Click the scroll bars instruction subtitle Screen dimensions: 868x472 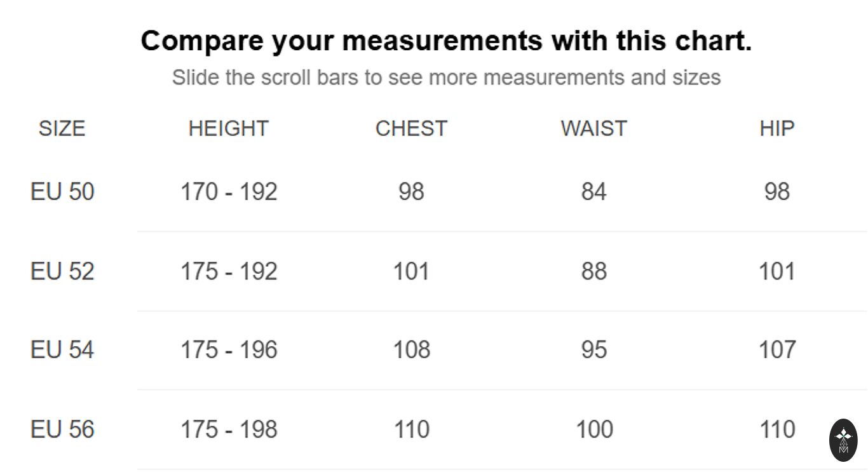tap(446, 78)
